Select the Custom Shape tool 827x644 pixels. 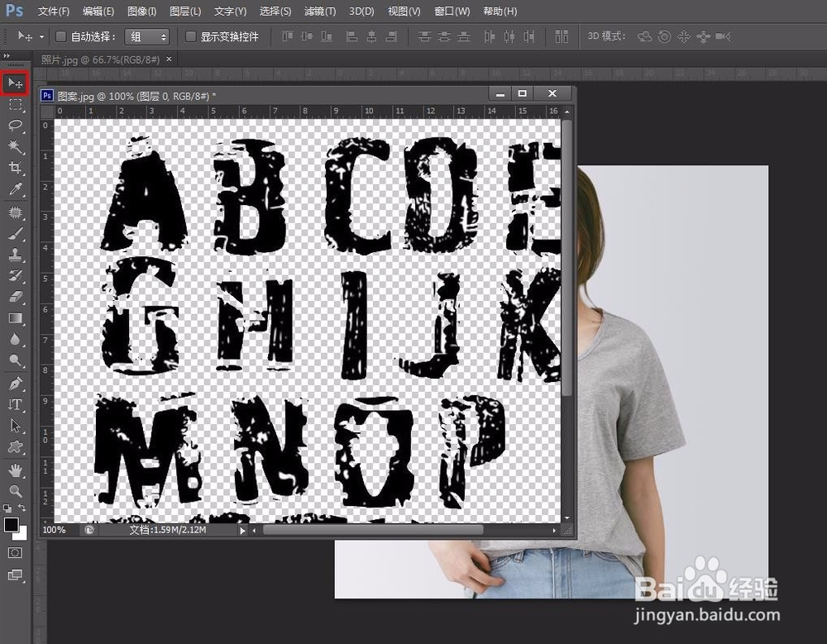click(x=15, y=446)
